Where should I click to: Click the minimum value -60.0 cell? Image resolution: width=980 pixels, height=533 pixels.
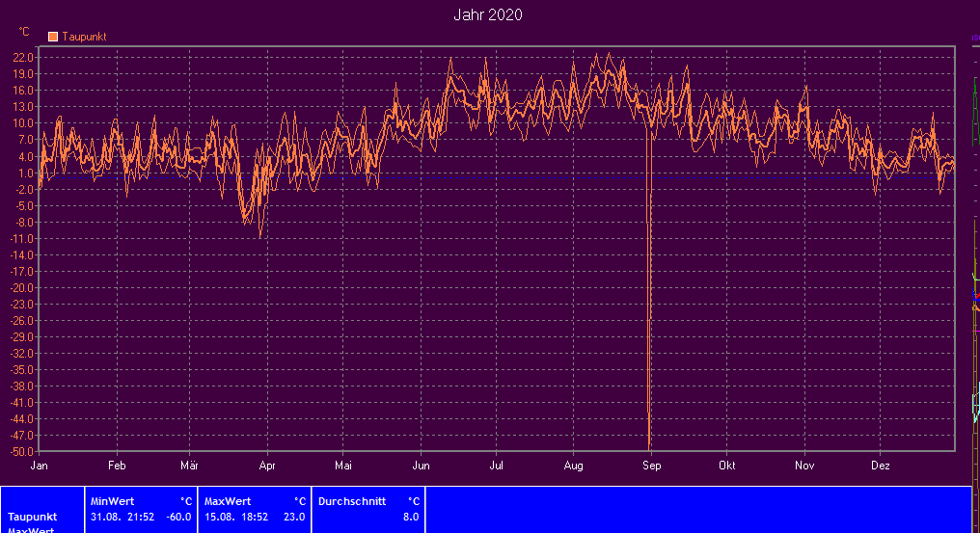(177, 517)
